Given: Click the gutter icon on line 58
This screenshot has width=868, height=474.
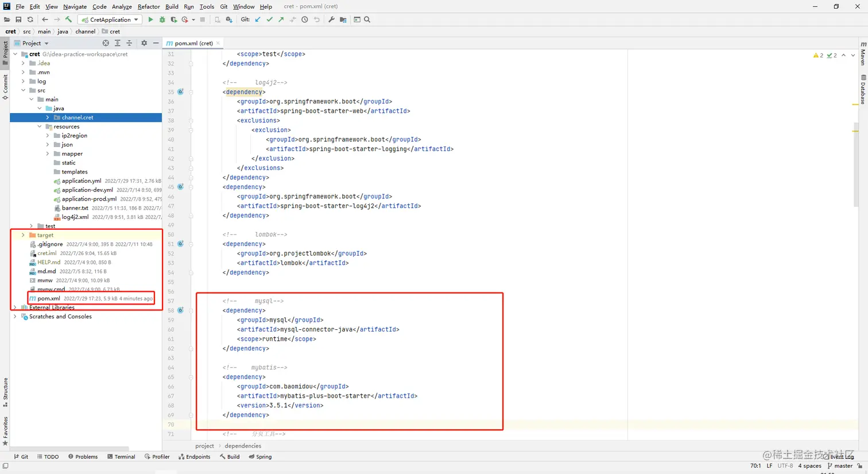Looking at the screenshot, I should (x=180, y=310).
